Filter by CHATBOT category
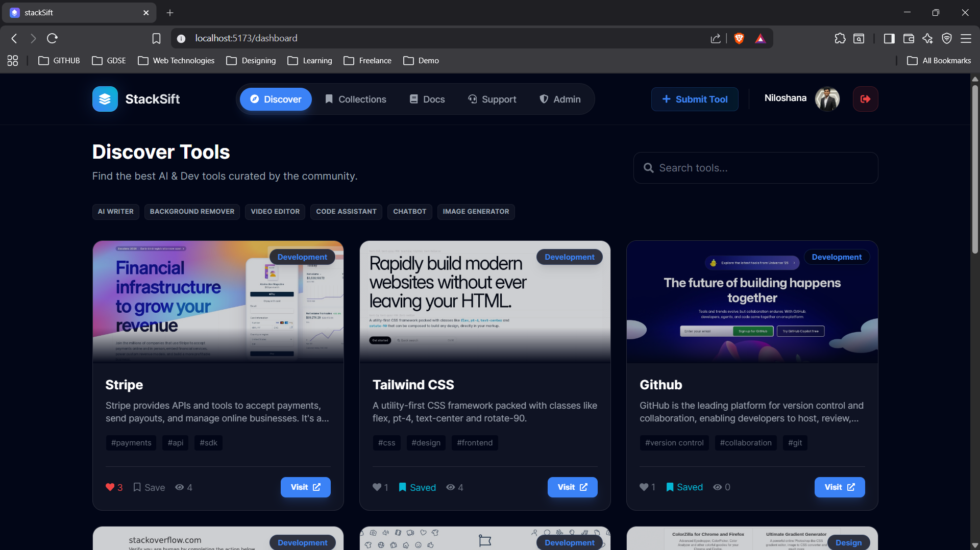 pos(410,212)
